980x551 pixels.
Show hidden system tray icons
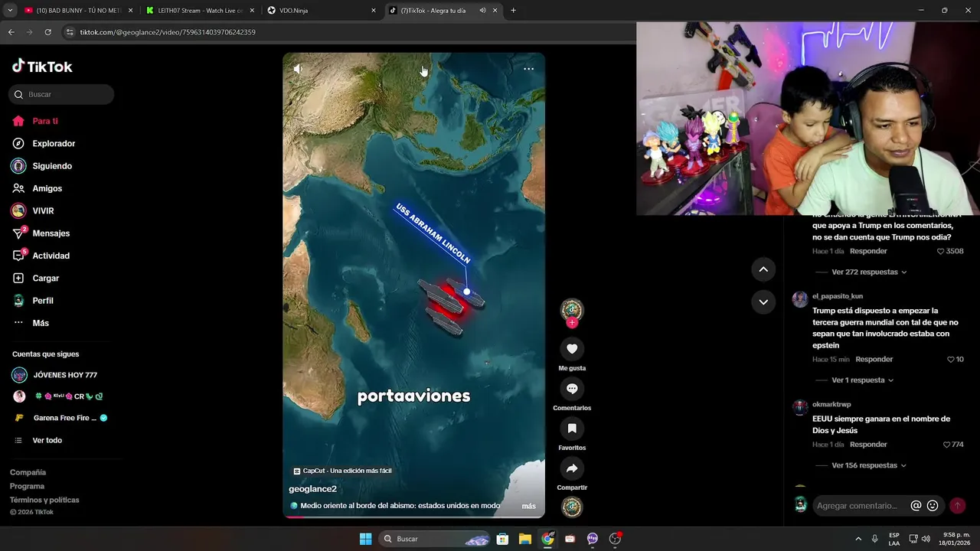click(x=857, y=539)
